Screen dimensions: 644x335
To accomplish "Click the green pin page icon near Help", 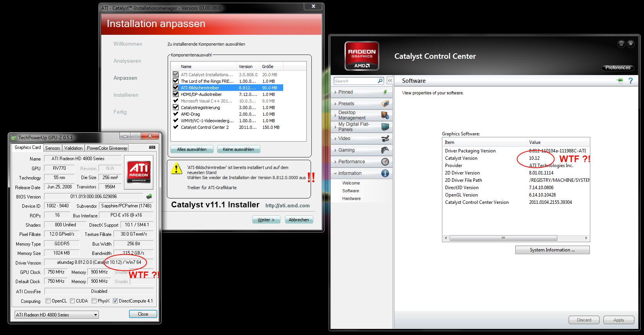I will tap(620, 80).
